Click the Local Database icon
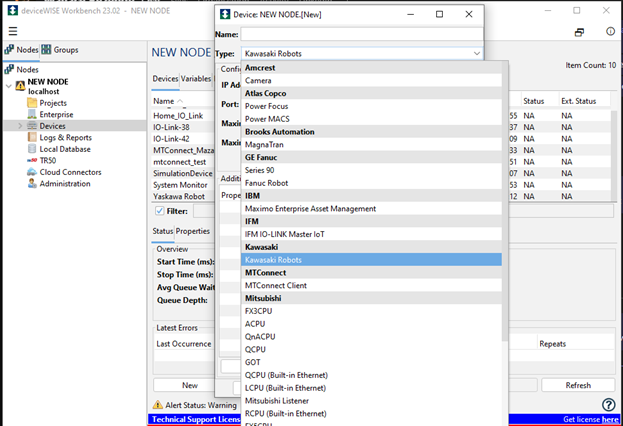Screen dimensions: 623x426 point(31,149)
